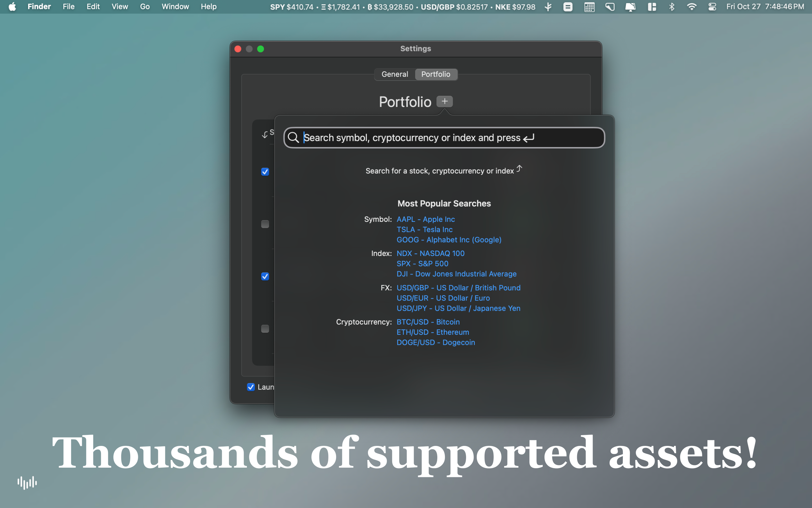Check the second portfolio row checkbox
812x508 pixels.
tap(265, 224)
